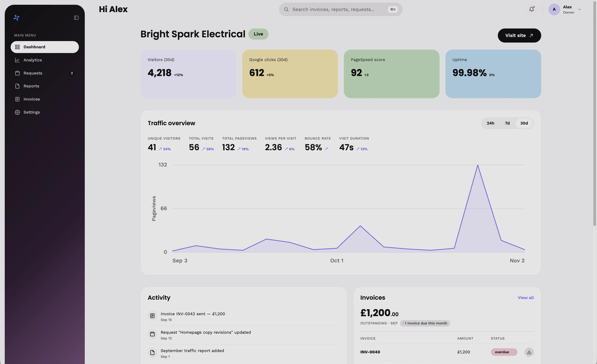
Task: Click View all invoices link
Action: [x=525, y=298]
